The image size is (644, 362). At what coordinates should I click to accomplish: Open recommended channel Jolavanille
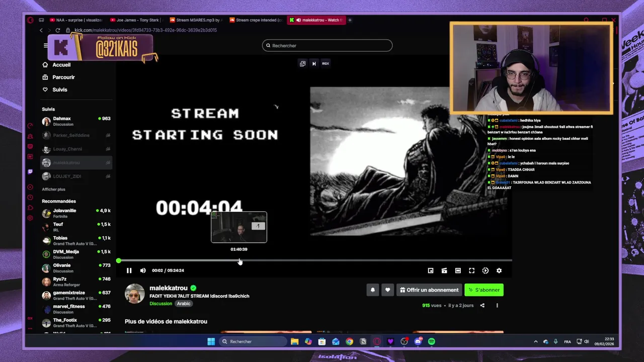click(x=76, y=213)
